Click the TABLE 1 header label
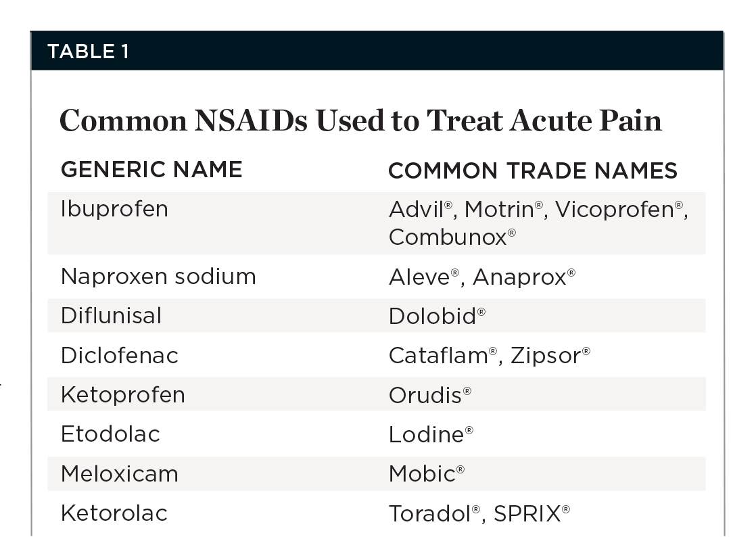The height and width of the screenshot is (537, 756). (x=88, y=52)
